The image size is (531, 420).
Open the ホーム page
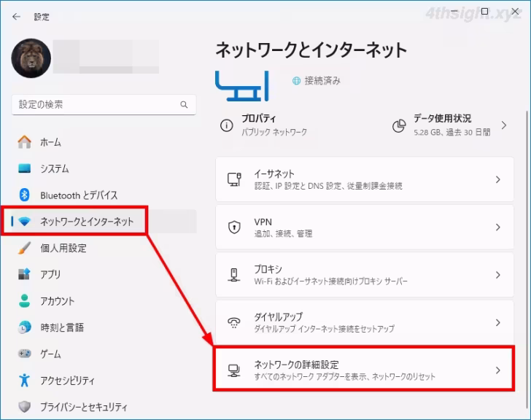pos(104,141)
